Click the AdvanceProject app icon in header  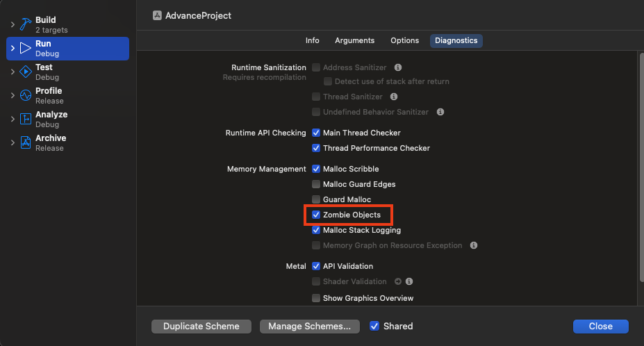(157, 15)
